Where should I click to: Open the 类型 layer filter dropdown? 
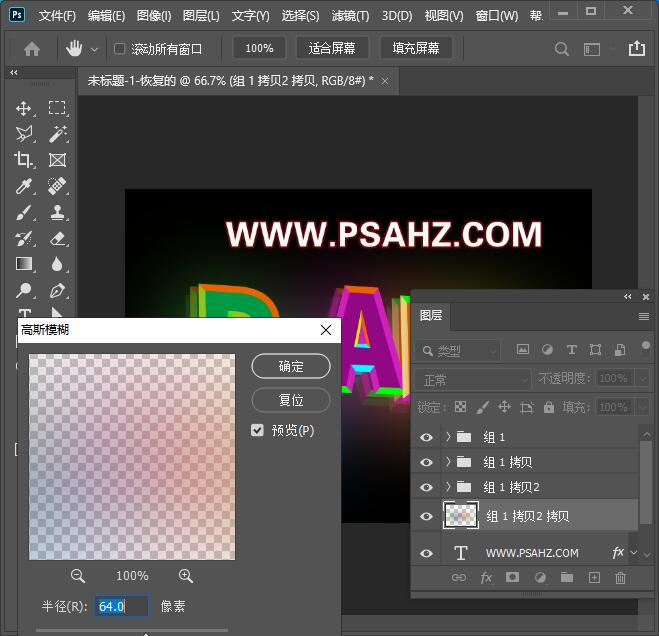[458, 351]
